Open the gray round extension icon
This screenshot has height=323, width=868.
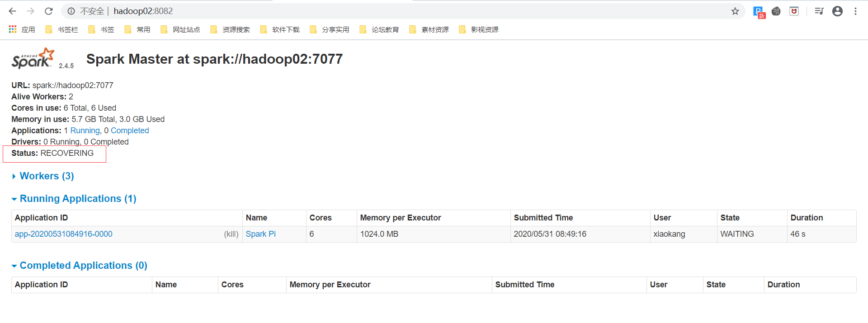(776, 11)
